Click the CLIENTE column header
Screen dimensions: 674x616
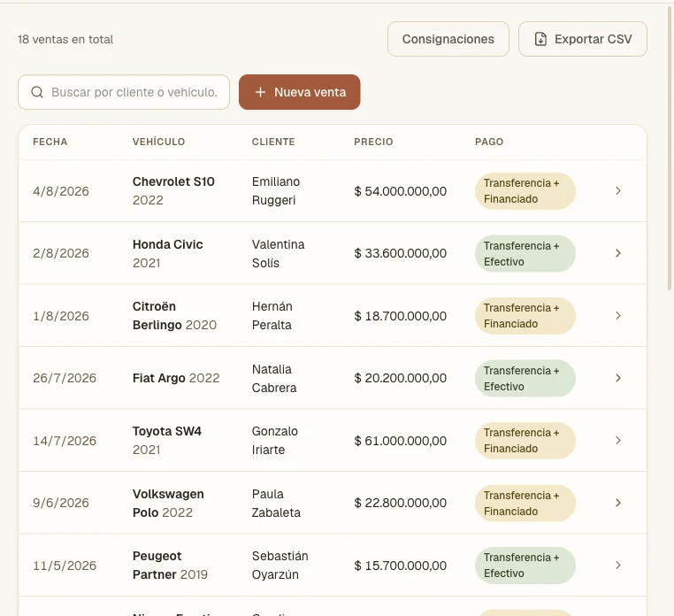coord(273,142)
